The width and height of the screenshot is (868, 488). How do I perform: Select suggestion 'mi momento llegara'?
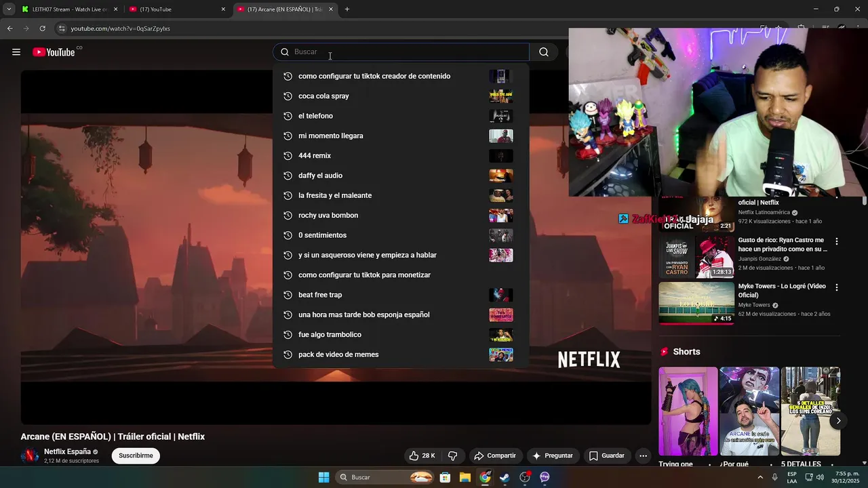(401, 136)
